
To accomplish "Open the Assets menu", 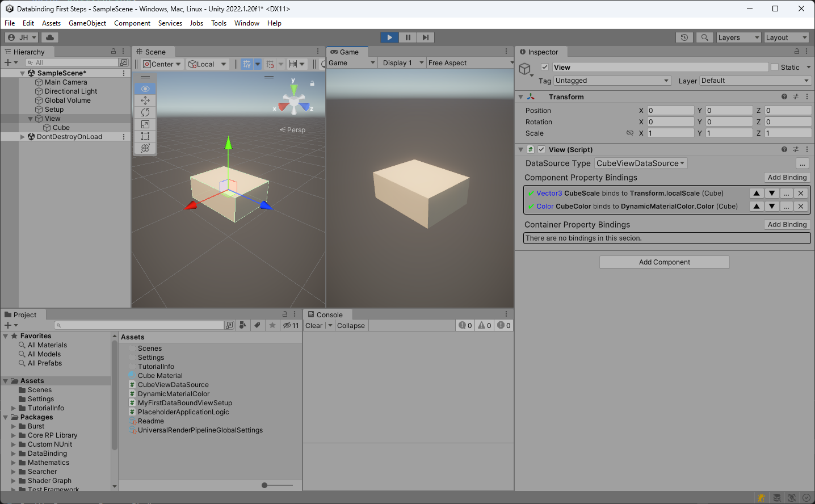I will click(51, 23).
